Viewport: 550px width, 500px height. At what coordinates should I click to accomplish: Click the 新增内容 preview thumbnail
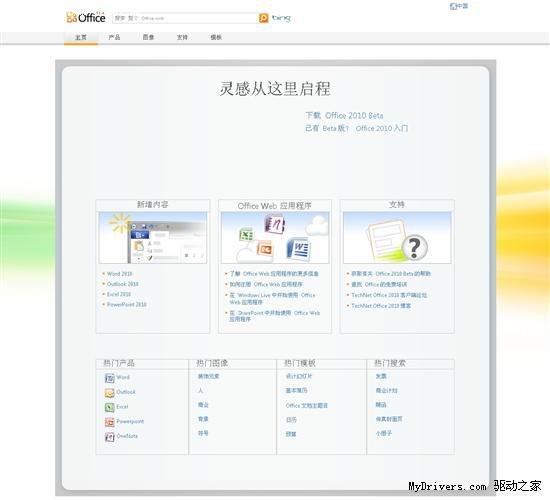pos(153,238)
